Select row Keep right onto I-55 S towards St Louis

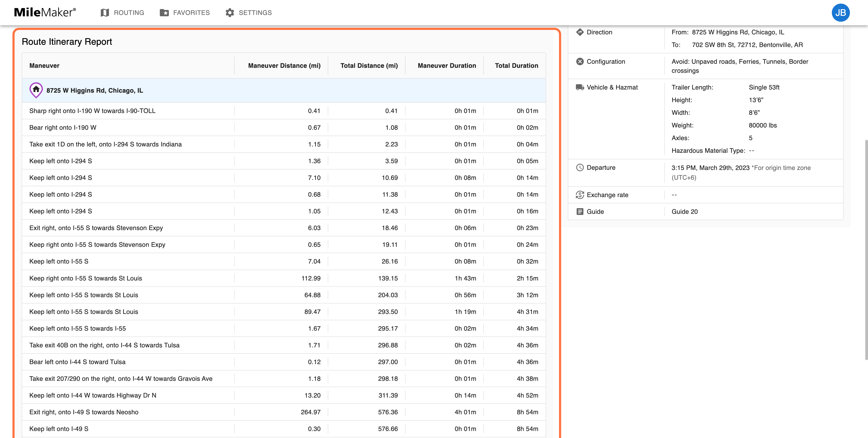284,278
